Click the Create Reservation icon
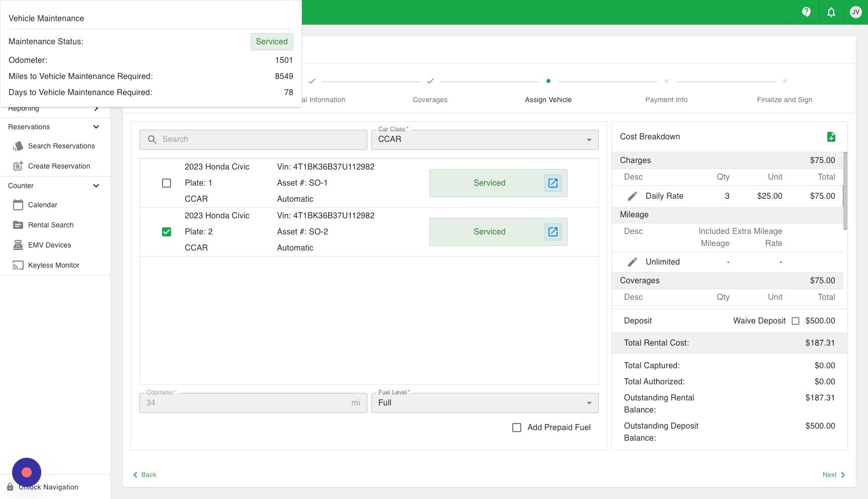This screenshot has width=868, height=499. point(18,165)
